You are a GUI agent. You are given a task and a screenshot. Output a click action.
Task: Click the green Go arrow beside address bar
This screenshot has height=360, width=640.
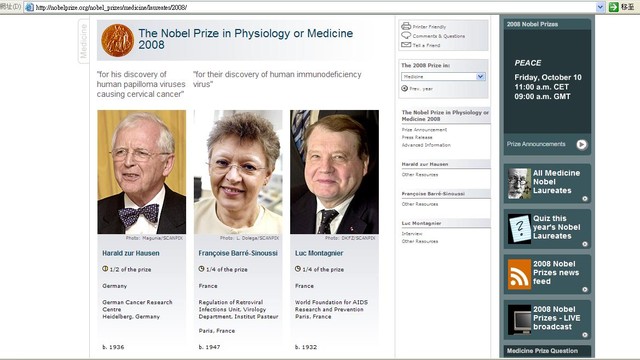click(613, 7)
